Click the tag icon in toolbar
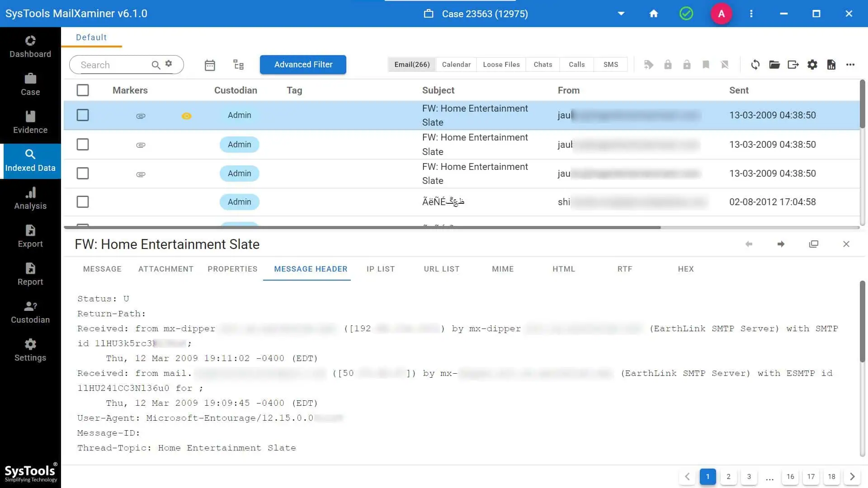The image size is (868, 488). (x=649, y=65)
